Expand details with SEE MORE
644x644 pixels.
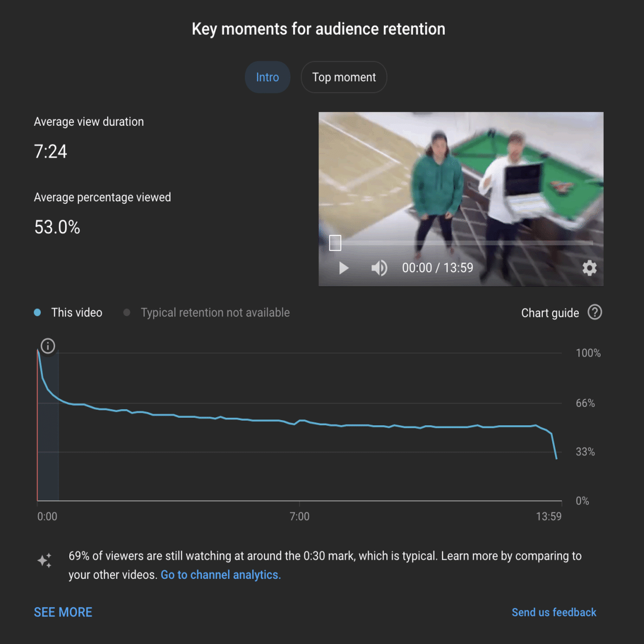point(63,612)
